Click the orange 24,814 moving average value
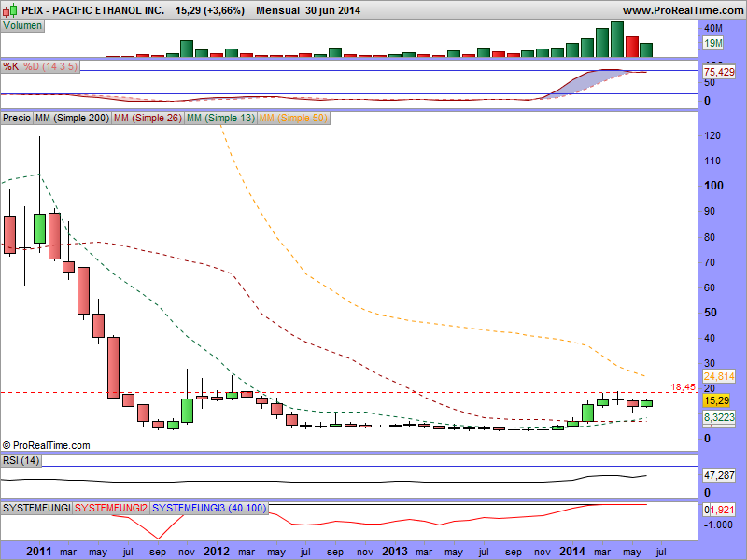Screen dimensions: 747x560 pos(719,376)
